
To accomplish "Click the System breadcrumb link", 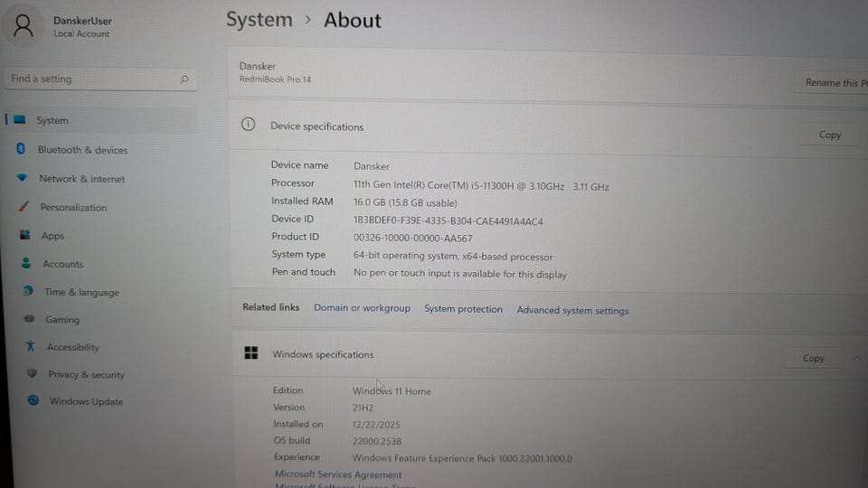I will point(259,20).
